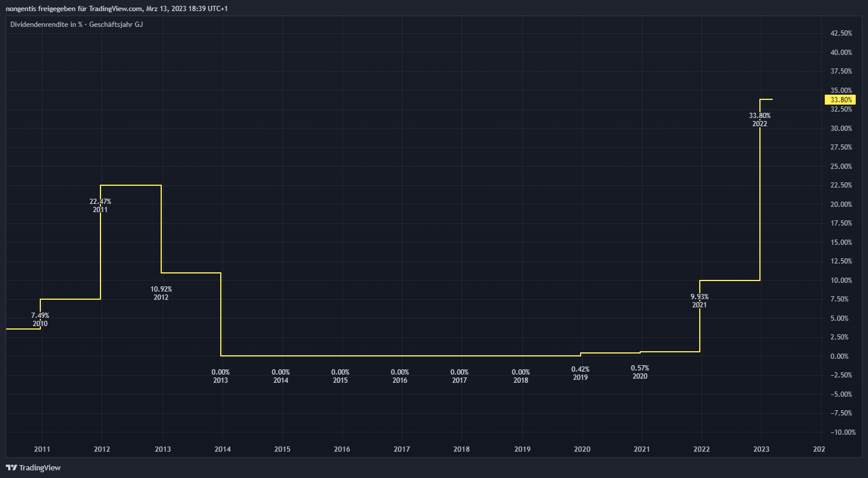Select the 2011 label on the time axis
868x478 pixels.
click(x=42, y=449)
